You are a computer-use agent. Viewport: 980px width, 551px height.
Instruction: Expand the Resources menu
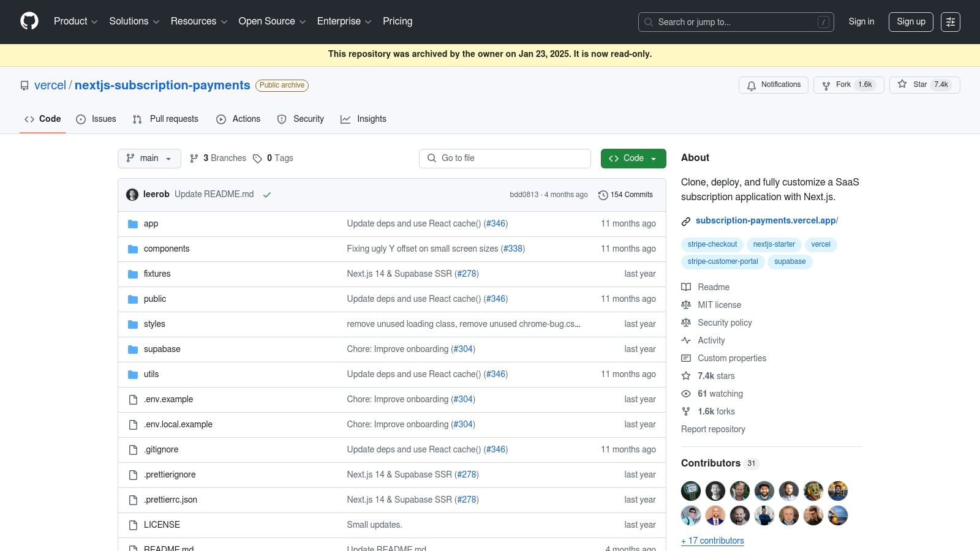tap(199, 21)
